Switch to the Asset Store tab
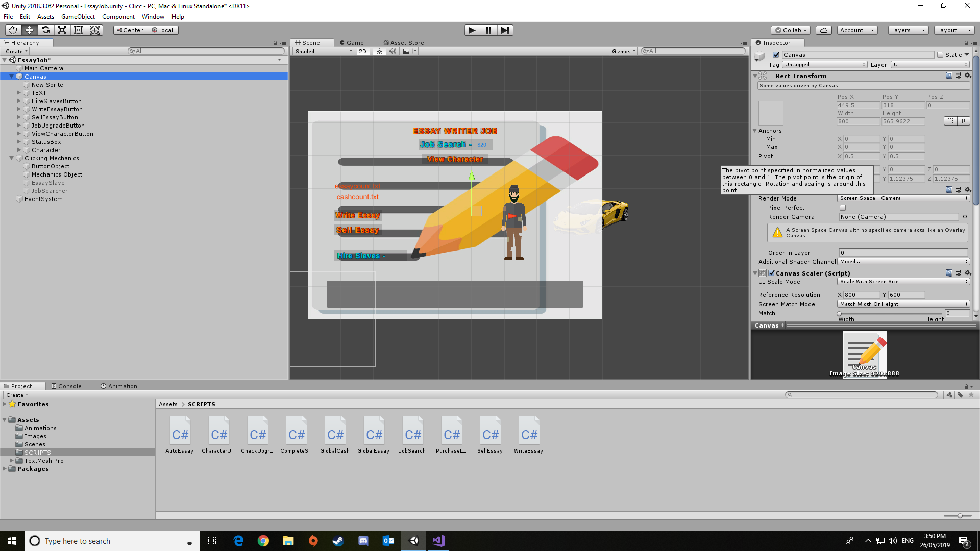Image resolution: width=980 pixels, height=551 pixels. coord(403,43)
